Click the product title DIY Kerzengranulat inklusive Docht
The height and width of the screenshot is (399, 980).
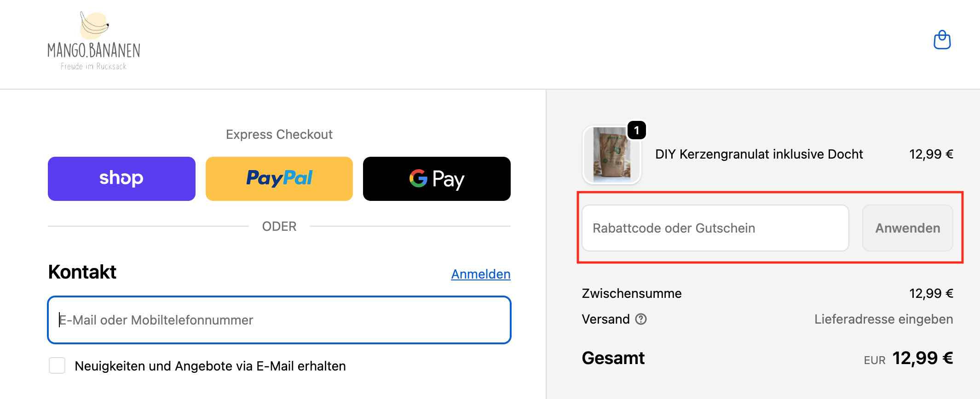coord(759,154)
